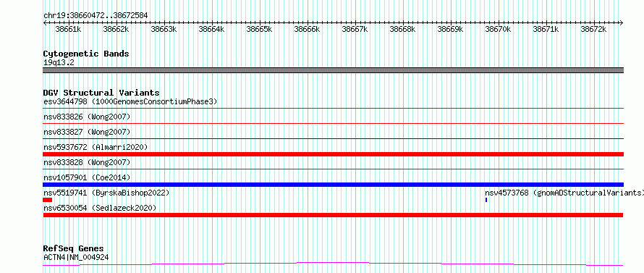Viewport: 644px width, 273px height.
Task: Click the Cytogenetic Bands track heading
Action: pos(86,54)
